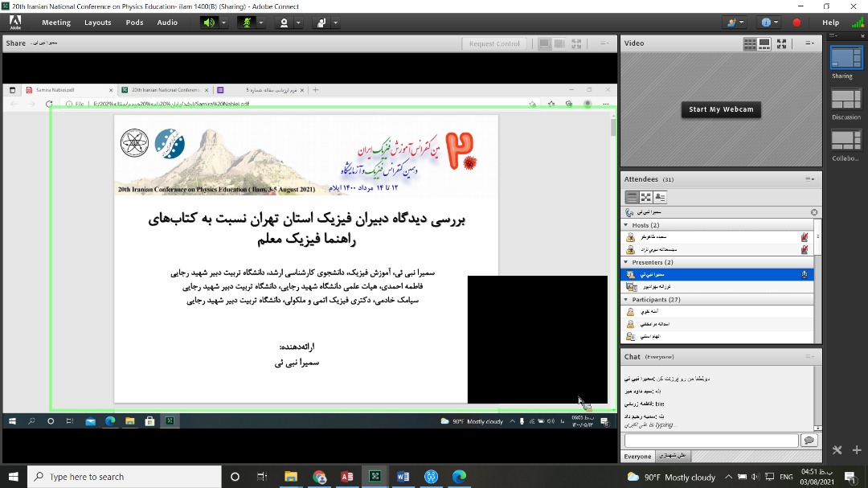Click the microphone icon in the top toolbar
Image resolution: width=868 pixels, height=488 pixels.
[x=247, y=23]
